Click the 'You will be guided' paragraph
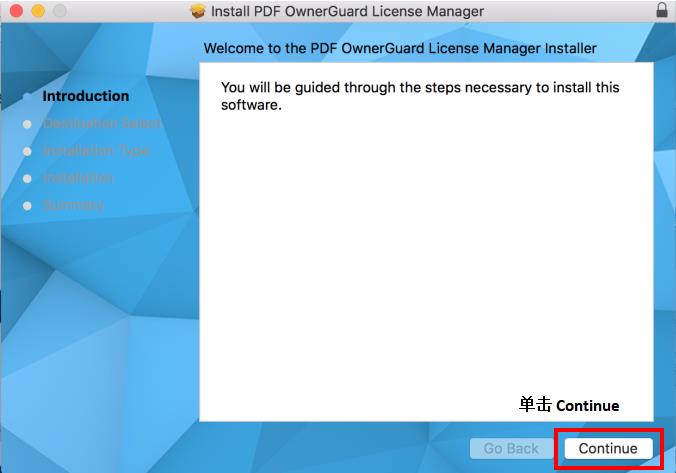This screenshot has height=473, width=676. [x=420, y=96]
